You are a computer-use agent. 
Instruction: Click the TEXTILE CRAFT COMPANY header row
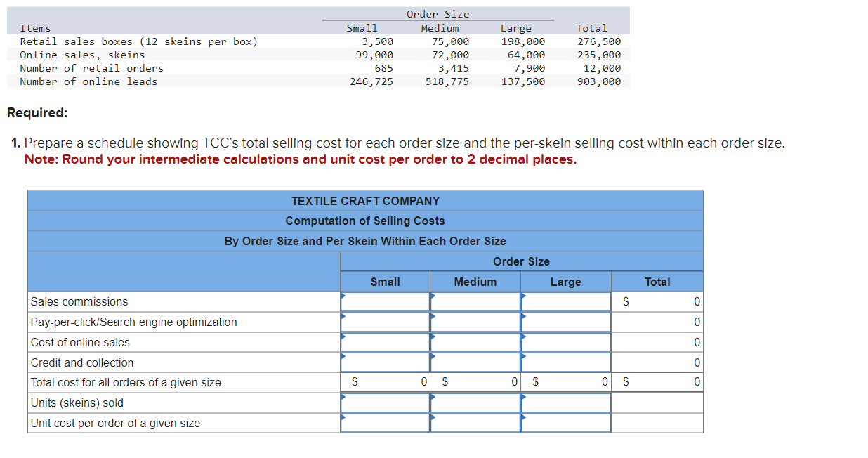[x=365, y=200]
